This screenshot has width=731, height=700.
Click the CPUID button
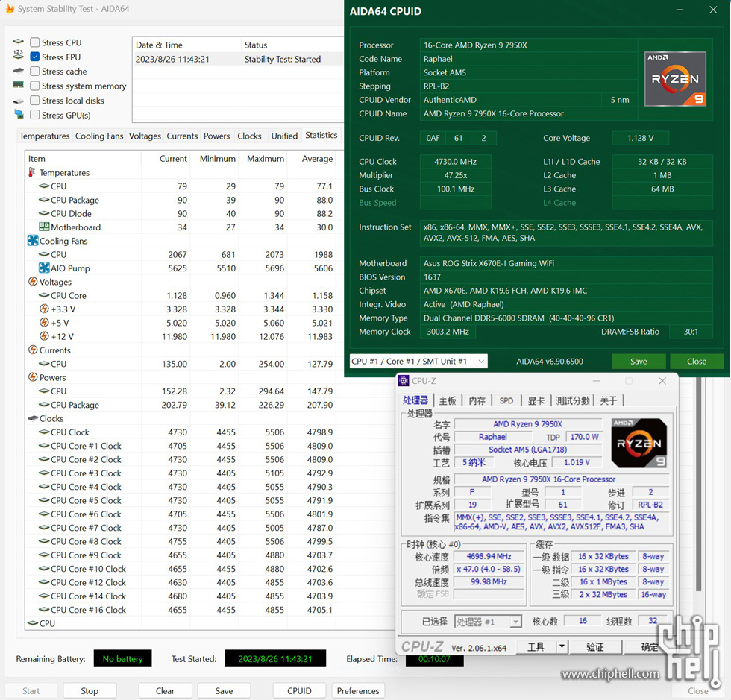pos(299,690)
